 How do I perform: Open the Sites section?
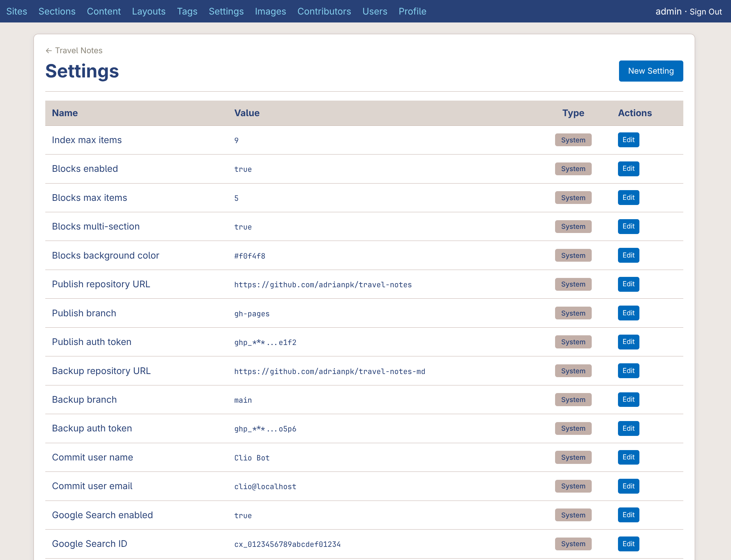[x=17, y=11]
